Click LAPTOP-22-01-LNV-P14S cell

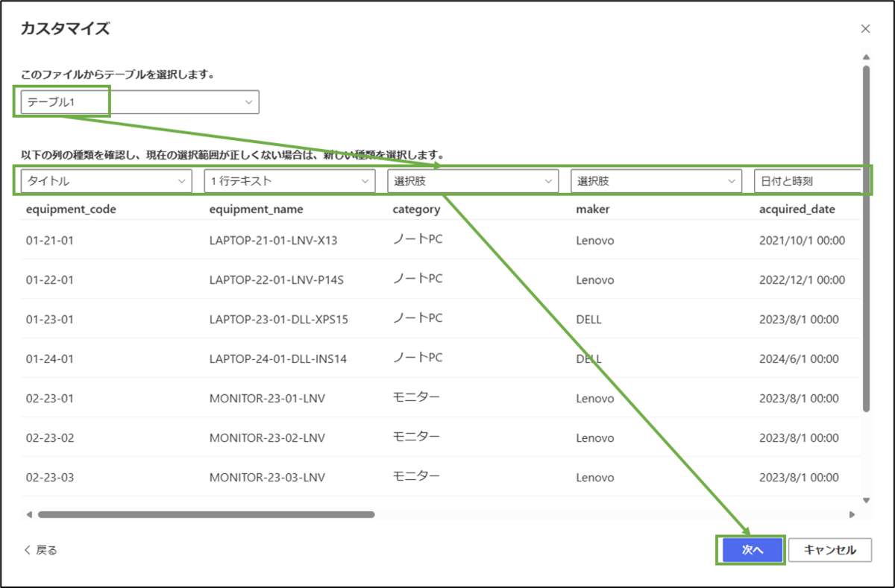[x=277, y=280]
